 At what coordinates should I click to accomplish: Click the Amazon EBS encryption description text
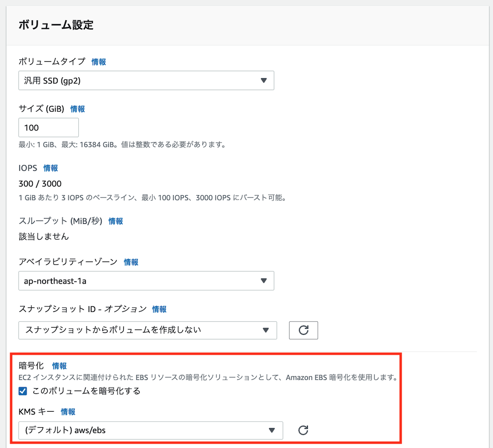click(x=209, y=377)
